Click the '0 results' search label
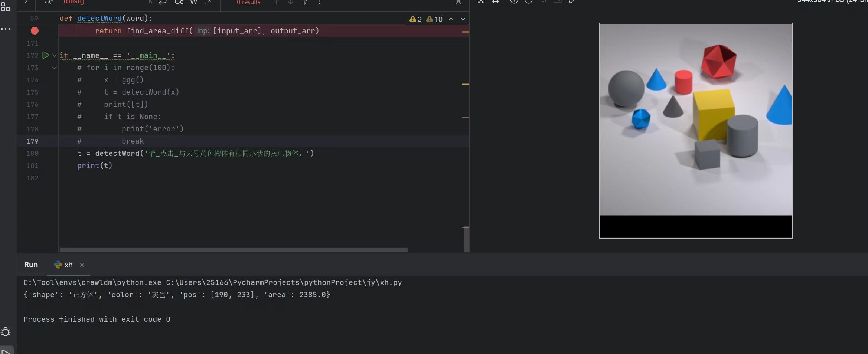Viewport: 868px width, 354px height. (248, 2)
